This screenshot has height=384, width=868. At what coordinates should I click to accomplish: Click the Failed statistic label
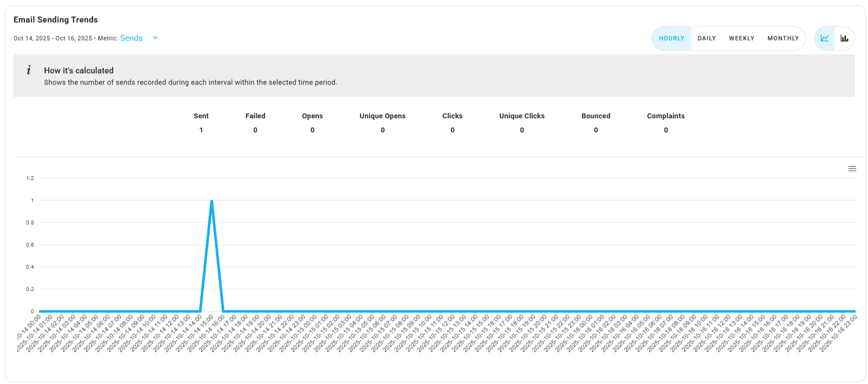click(255, 116)
